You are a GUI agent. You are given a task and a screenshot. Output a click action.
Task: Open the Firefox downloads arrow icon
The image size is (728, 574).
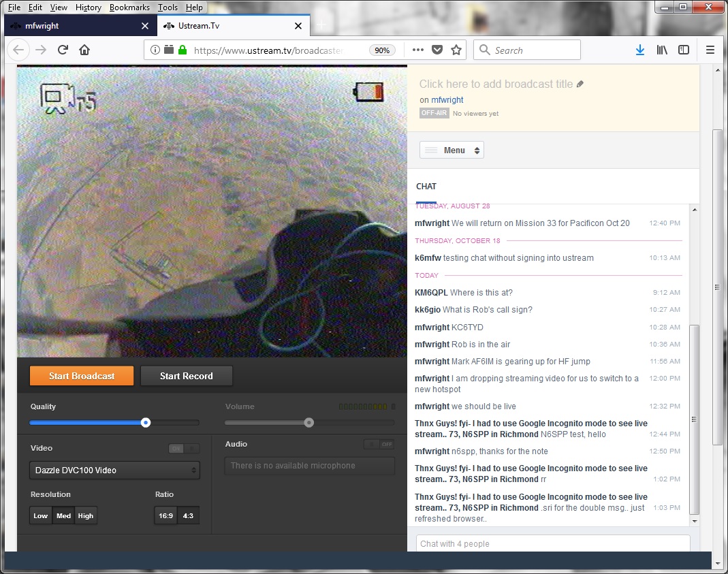[639, 50]
